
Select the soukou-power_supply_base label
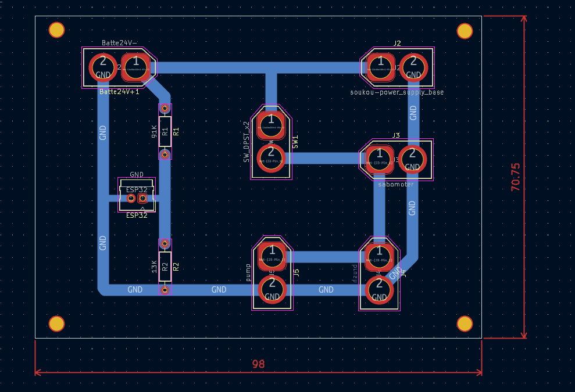(397, 92)
